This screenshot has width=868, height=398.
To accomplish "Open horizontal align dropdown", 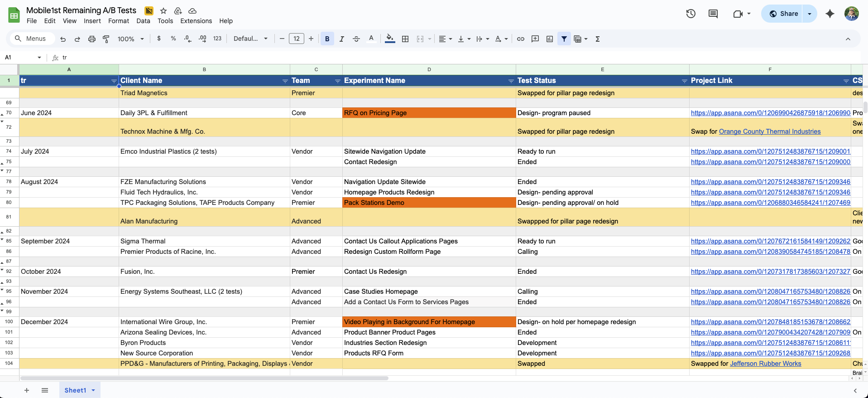I will [446, 39].
